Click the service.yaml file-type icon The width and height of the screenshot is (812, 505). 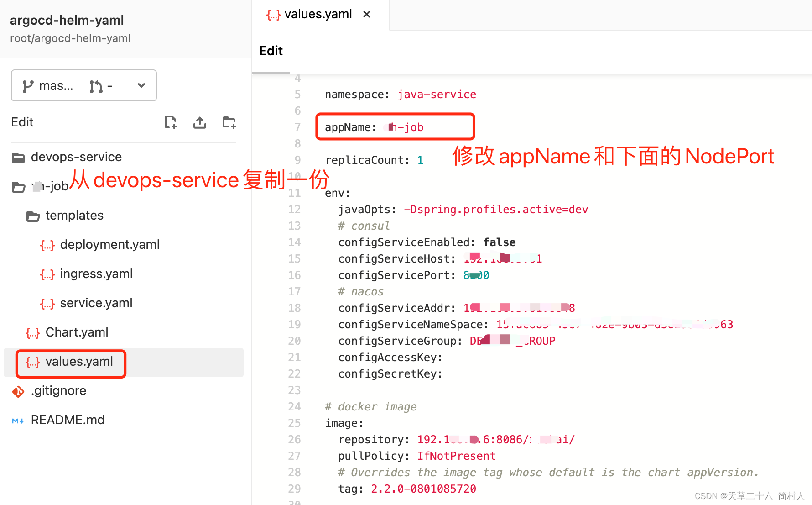click(x=47, y=304)
